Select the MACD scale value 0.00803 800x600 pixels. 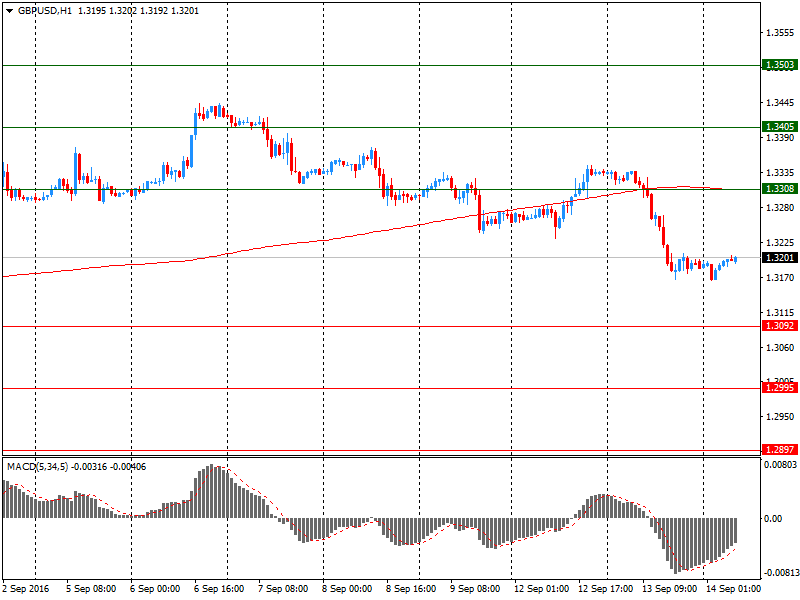(780, 465)
